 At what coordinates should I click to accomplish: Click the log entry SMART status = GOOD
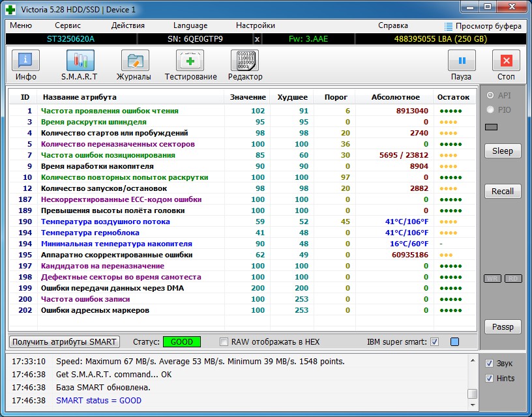click(x=98, y=401)
